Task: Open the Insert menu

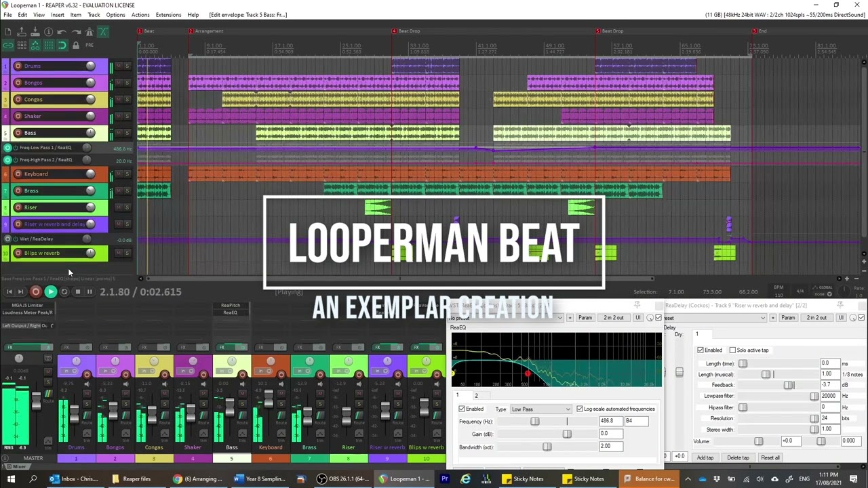Action: (x=58, y=15)
